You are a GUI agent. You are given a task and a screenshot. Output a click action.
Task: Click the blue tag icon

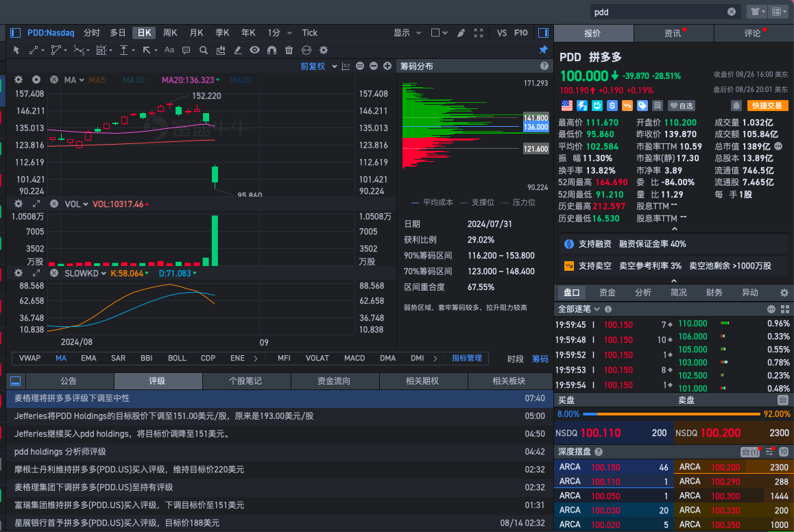coord(642,106)
